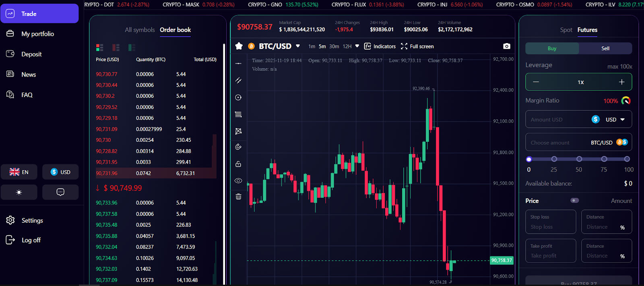This screenshot has height=286, width=644.
Task: Toggle the Price/Amount switch
Action: click(x=575, y=201)
